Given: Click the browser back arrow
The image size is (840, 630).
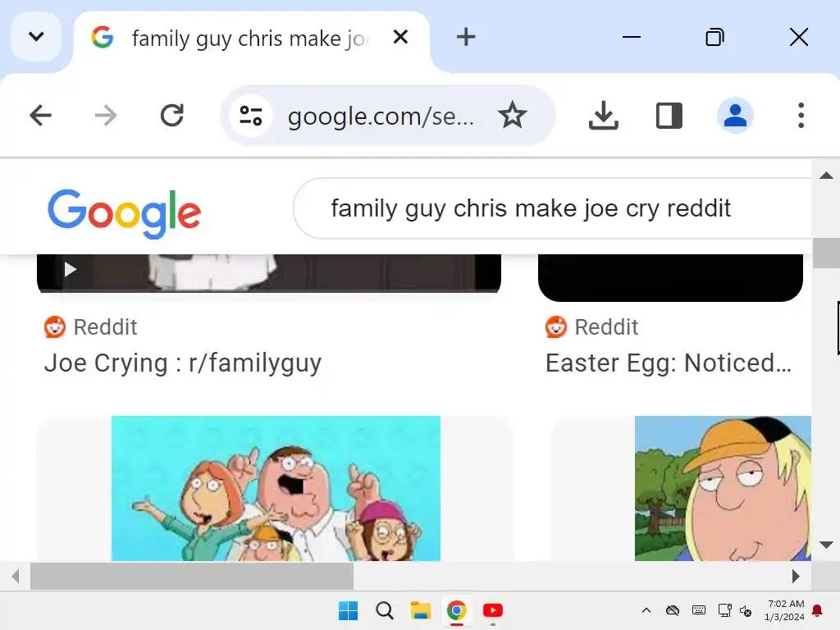Looking at the screenshot, I should click(40, 116).
